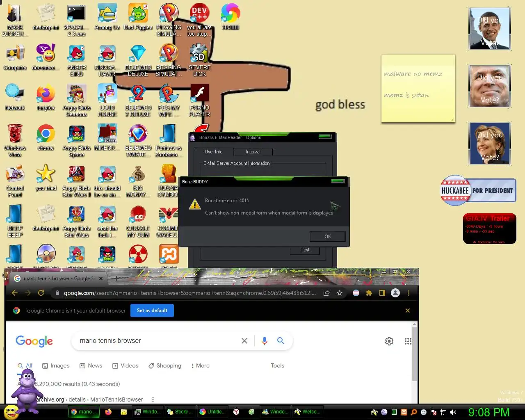525x420 pixels.
Task: Click the Chrome address bar URL
Action: [189, 293]
